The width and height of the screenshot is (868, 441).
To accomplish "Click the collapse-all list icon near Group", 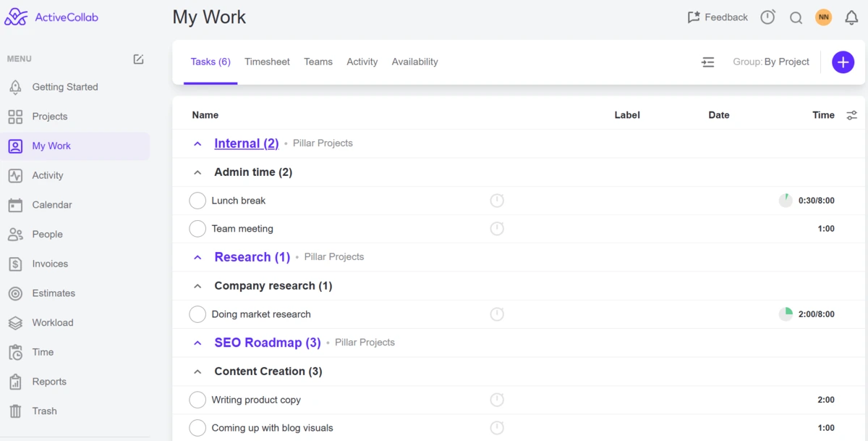I will [x=708, y=62].
